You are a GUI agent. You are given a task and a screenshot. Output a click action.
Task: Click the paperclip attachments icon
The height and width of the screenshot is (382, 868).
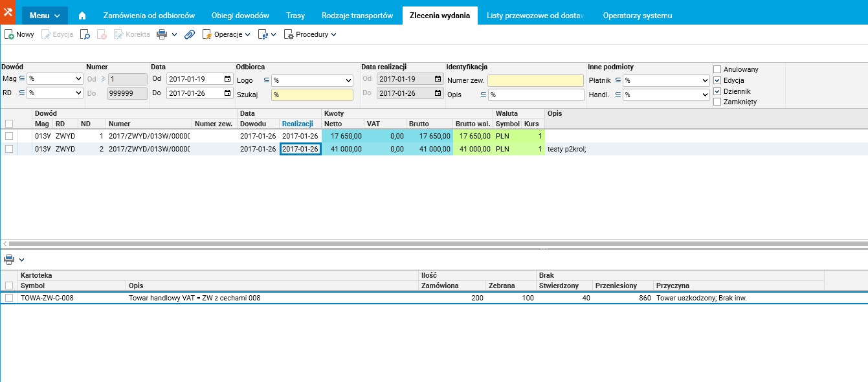coord(190,34)
